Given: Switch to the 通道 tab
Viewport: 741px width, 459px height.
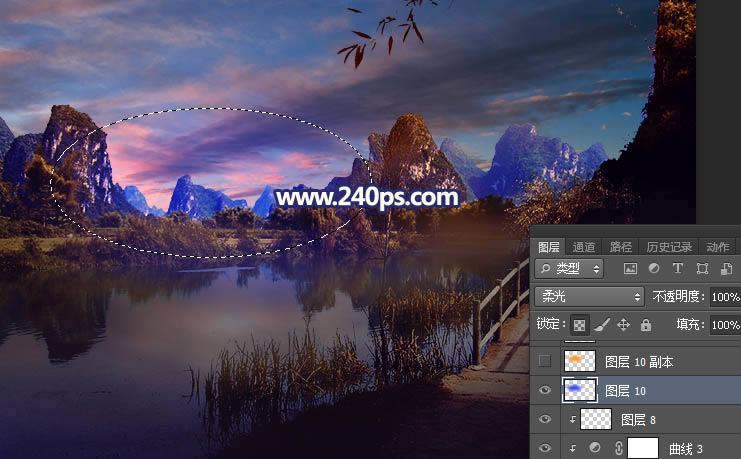Looking at the screenshot, I should tap(584, 247).
